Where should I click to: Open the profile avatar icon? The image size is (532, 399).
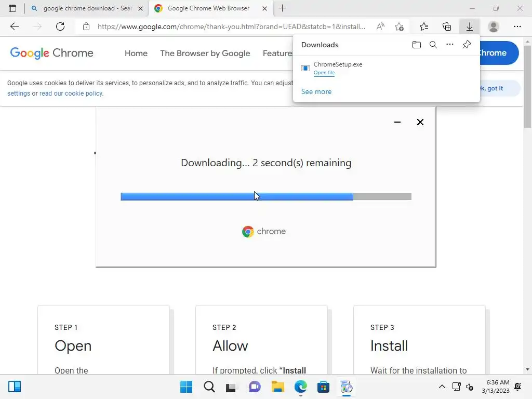[x=494, y=26]
